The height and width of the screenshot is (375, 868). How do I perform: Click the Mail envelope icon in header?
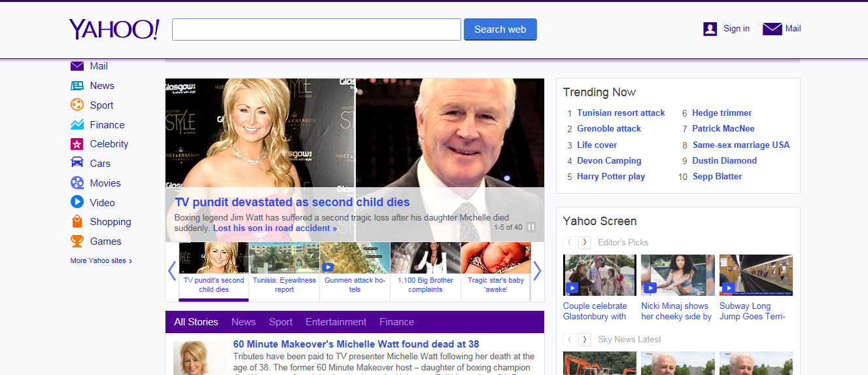coord(773,29)
